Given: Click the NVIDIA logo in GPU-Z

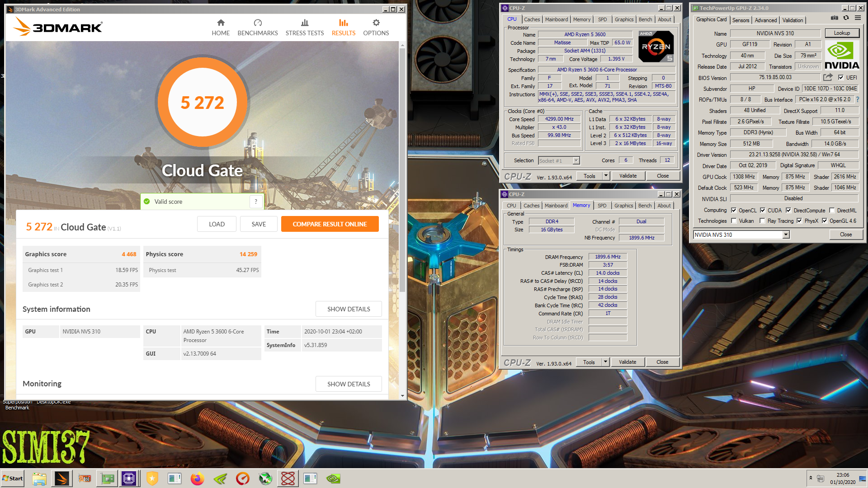Looking at the screenshot, I should (x=842, y=55).
